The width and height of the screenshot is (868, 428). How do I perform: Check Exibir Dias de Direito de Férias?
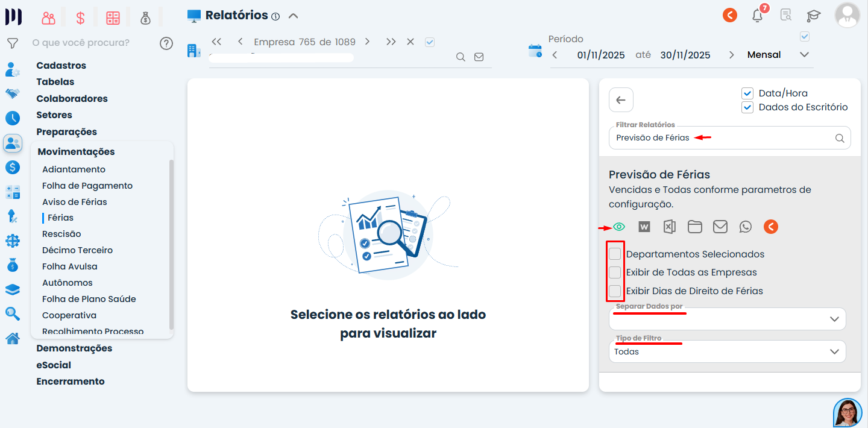[x=615, y=291]
